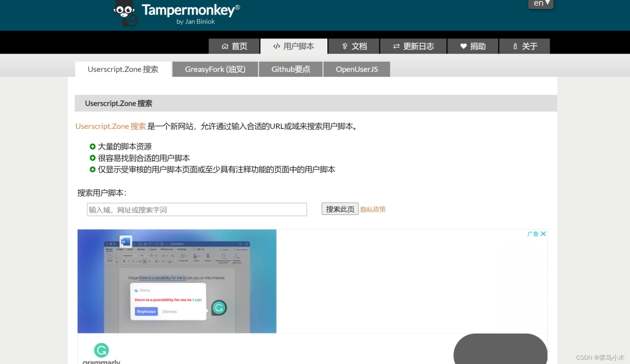Open the 关于 tab
The image size is (630, 364).
[x=525, y=46]
